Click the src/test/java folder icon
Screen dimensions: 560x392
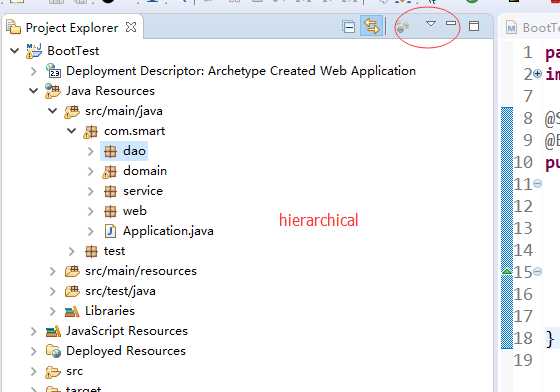pos(72,292)
